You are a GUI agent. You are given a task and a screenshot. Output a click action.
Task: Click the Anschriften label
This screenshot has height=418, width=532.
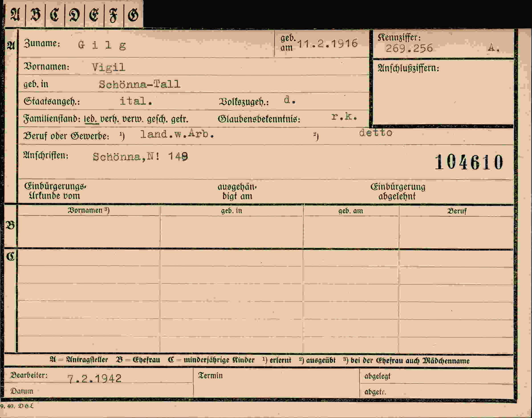(x=46, y=155)
